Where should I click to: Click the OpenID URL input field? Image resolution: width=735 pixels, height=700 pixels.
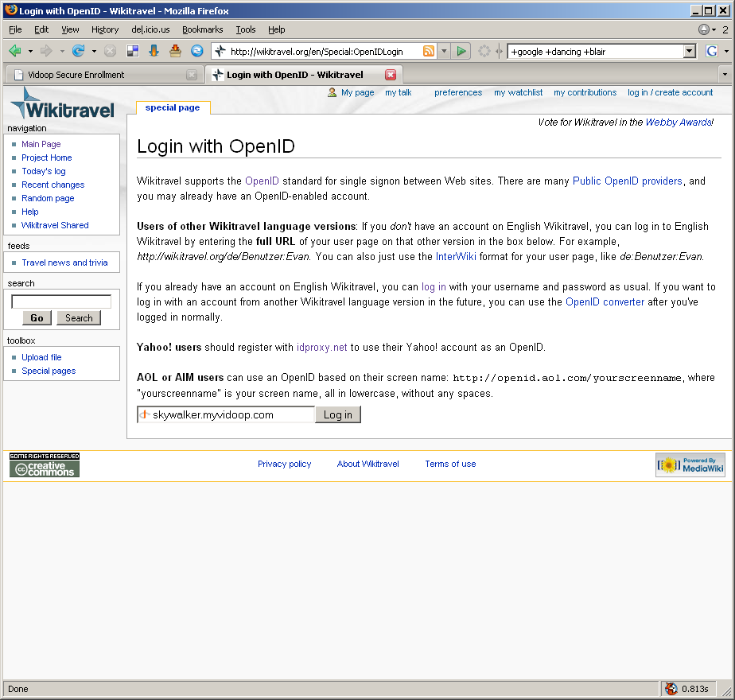tap(226, 414)
